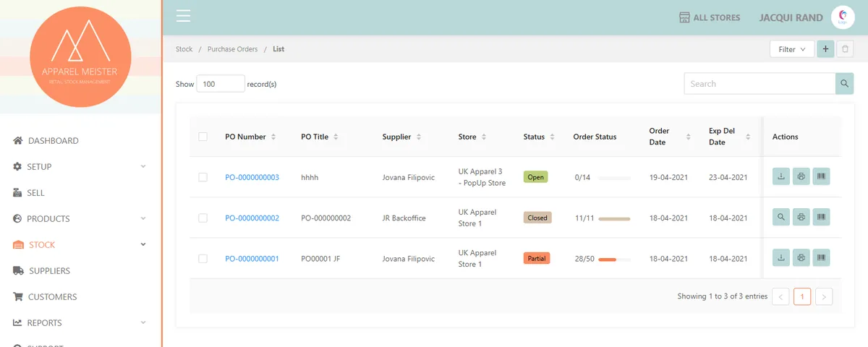The height and width of the screenshot is (347, 868).
Task: Click the Show records count field
Action: point(221,84)
